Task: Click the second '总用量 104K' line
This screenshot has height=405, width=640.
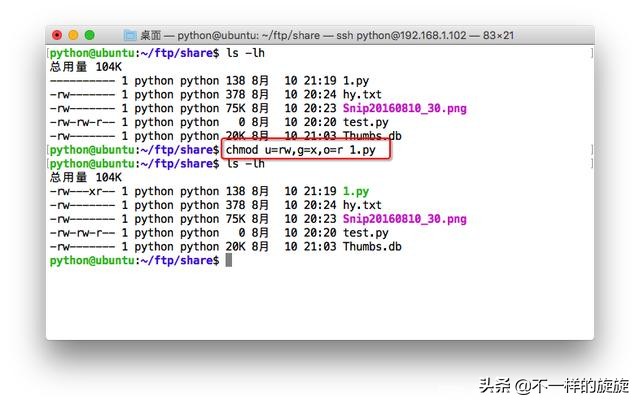Action: [x=86, y=177]
